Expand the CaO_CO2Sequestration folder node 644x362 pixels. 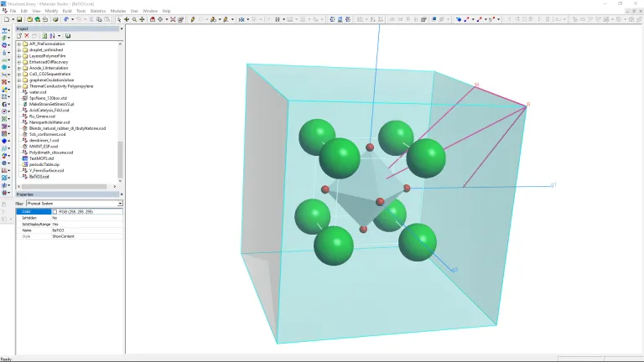click(x=19, y=74)
